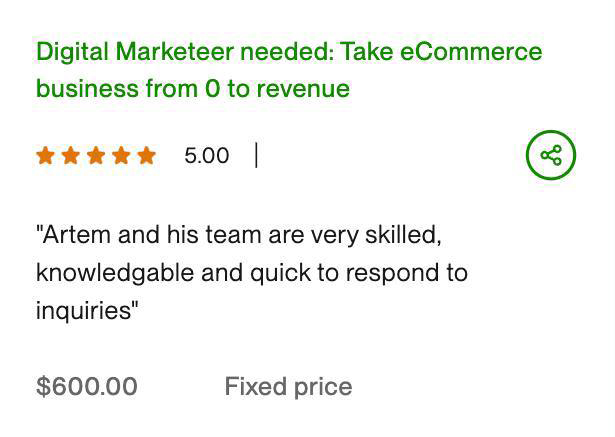Click the review line starting with 'knowledgable'
The height and width of the screenshot is (437, 615).
pyautogui.click(x=251, y=272)
